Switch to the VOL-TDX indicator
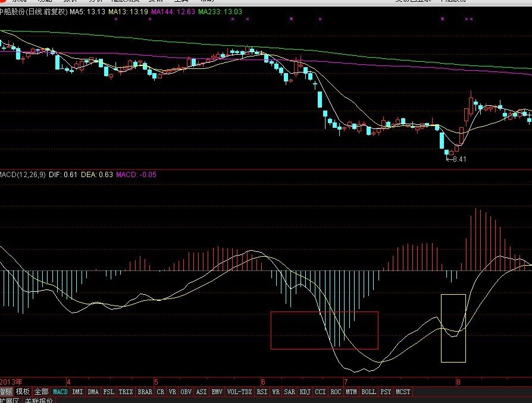Screen dimensions: 532x403 pos(239,392)
